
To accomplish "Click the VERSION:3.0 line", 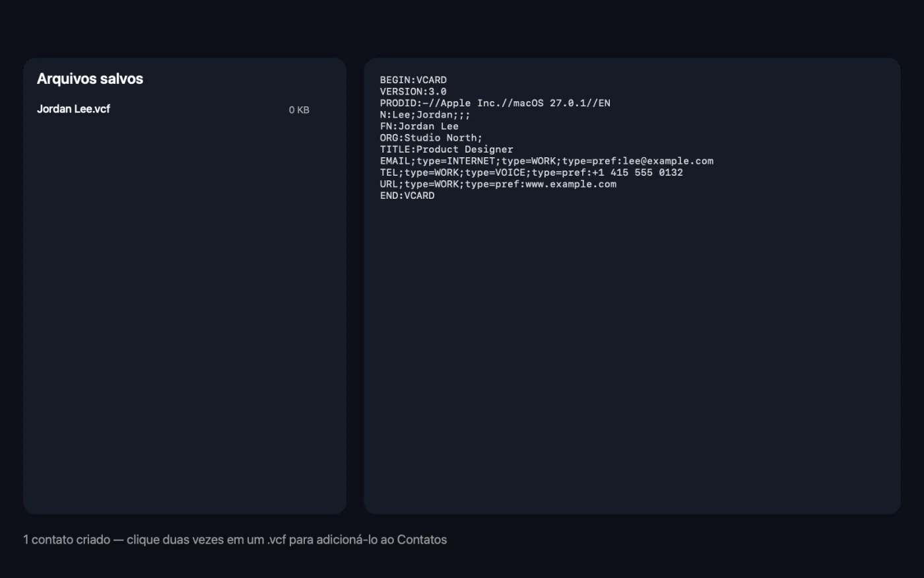I will click(413, 92).
